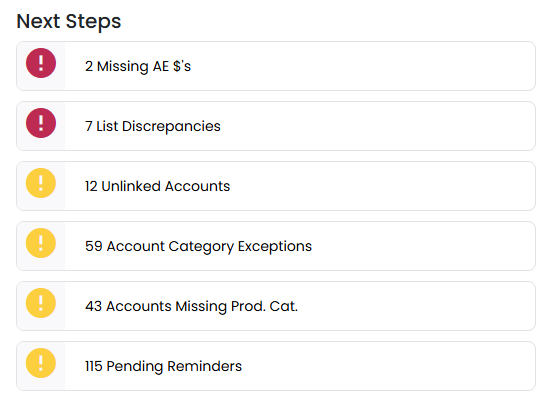Screen dimensions: 548x398
Task: Open the 115 Pending Reminders text
Action: coord(164,366)
